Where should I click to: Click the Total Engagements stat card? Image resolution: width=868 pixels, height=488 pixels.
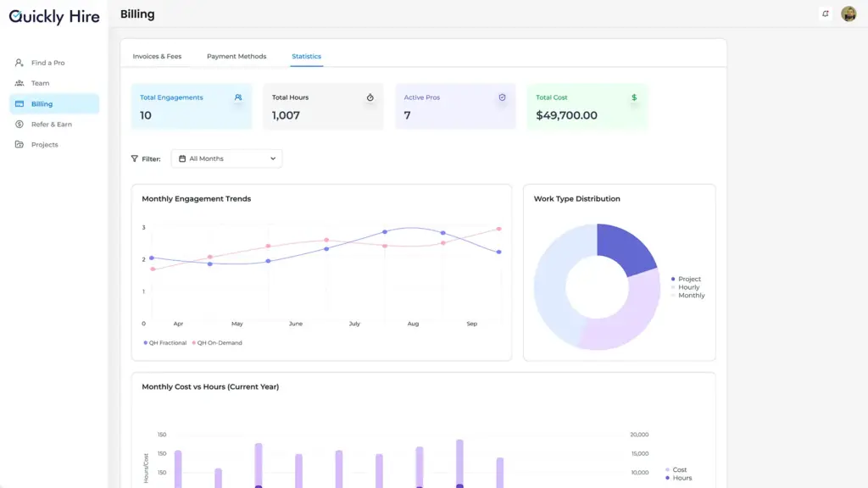(191, 107)
